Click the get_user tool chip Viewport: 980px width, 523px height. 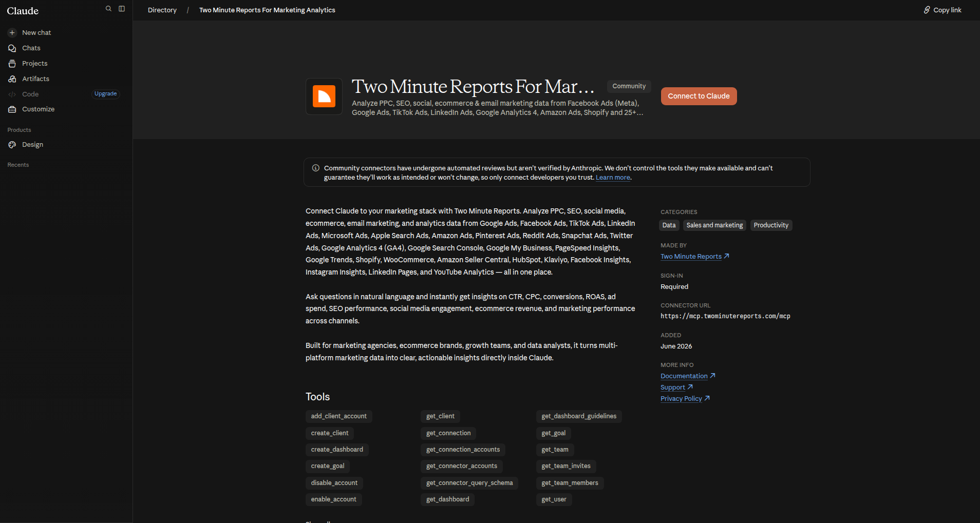(554, 499)
